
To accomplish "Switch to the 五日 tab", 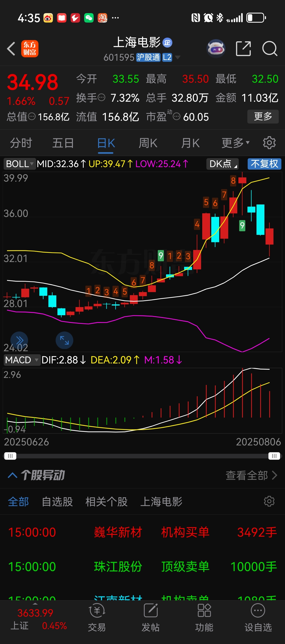I will pos(63,143).
